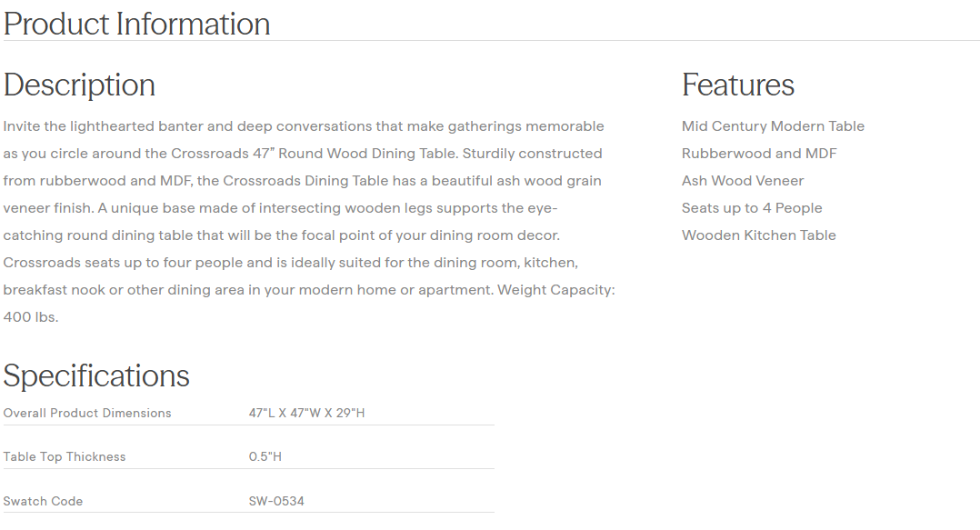Screen dimensions: 980x530
Task: Click the Ash Wood Veneer feature
Action: point(743,181)
